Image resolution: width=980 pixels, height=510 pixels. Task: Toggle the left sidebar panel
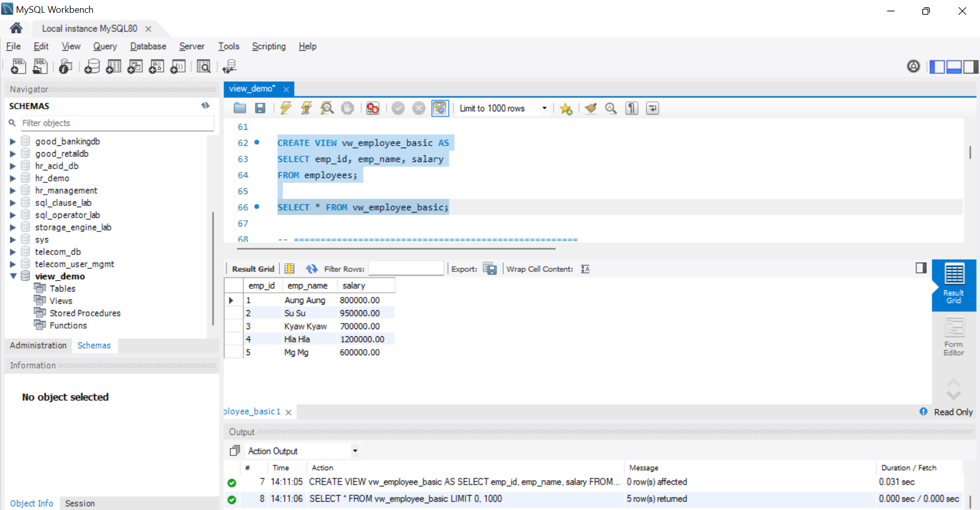[937, 66]
